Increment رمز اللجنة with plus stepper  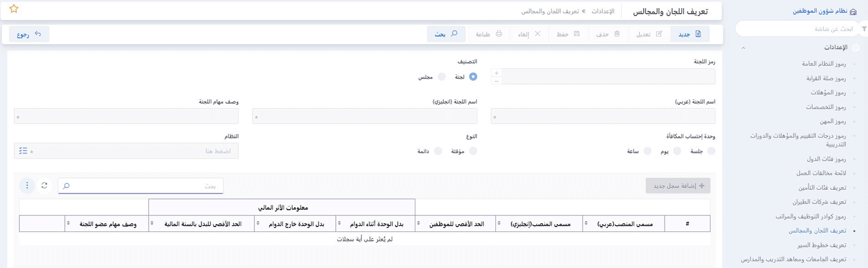tap(496, 73)
